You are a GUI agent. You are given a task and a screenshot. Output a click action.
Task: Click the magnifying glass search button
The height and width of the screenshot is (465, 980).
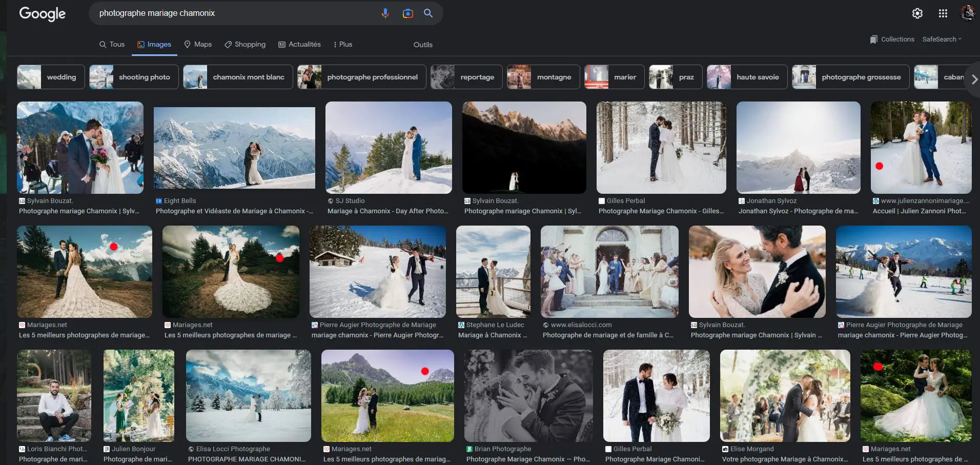click(428, 13)
